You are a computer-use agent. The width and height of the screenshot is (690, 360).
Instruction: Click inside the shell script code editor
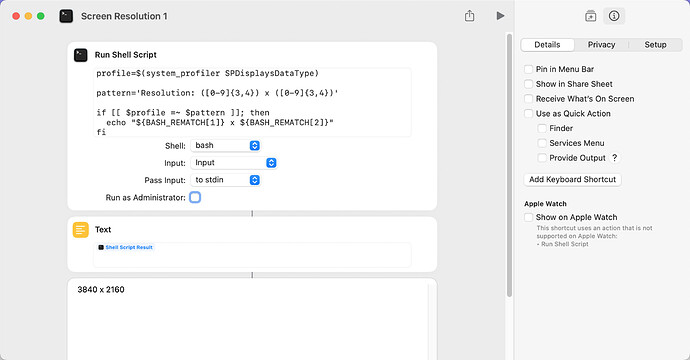click(253, 102)
